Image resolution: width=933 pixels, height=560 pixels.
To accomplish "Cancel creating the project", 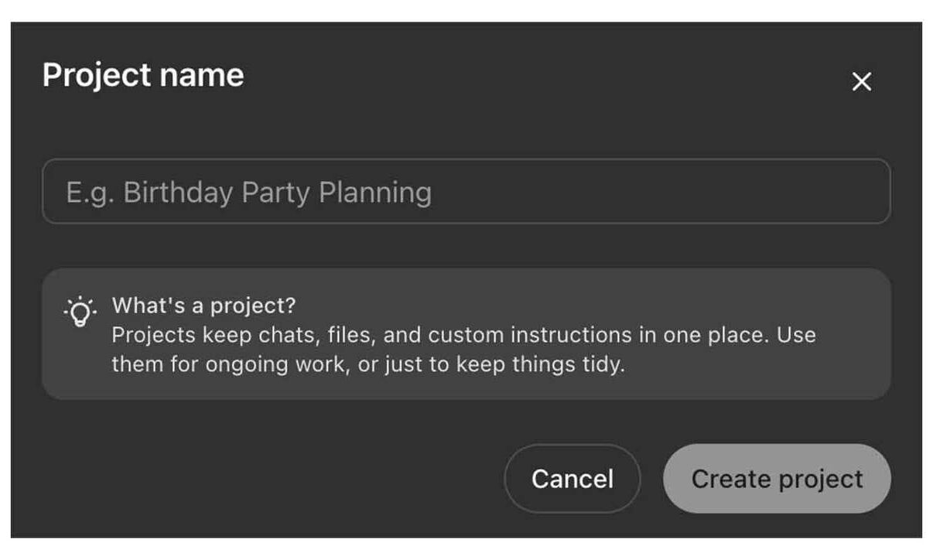I will (x=572, y=479).
